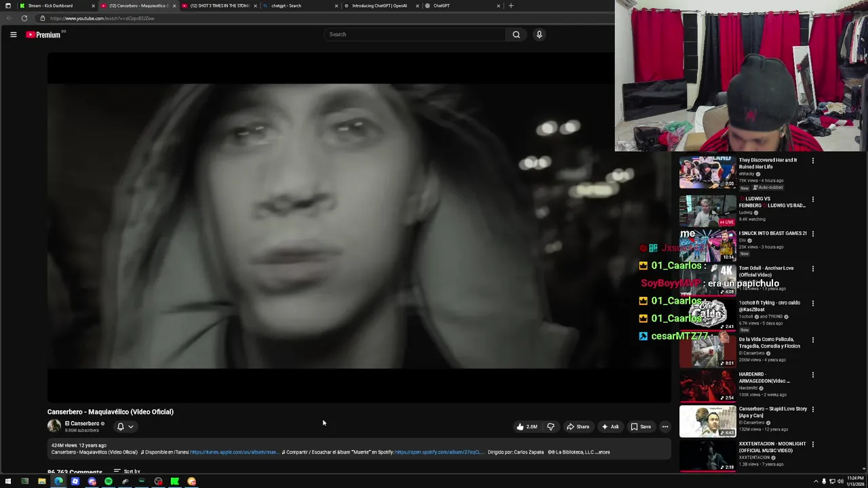Open XXXTENTACION - MOONLIGHT title text

click(772, 447)
